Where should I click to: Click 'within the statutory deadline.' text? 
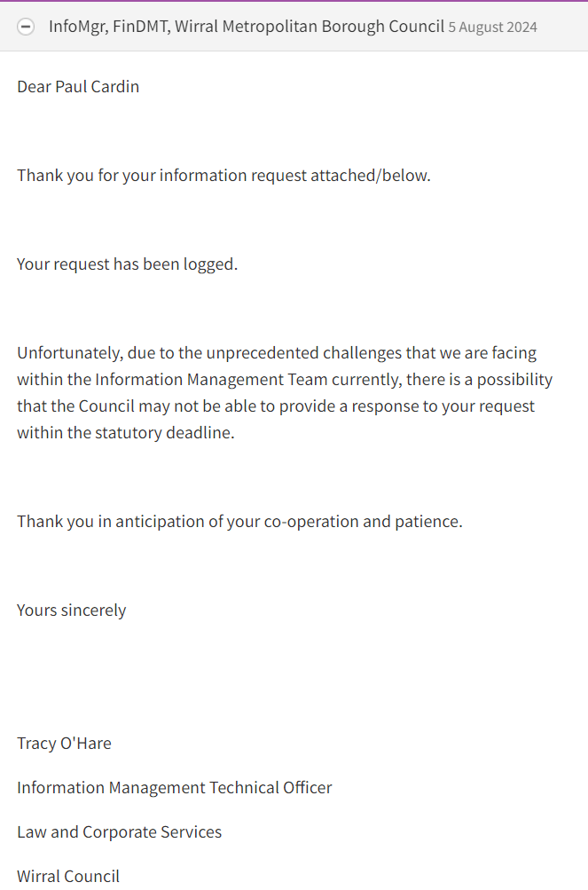(125, 433)
